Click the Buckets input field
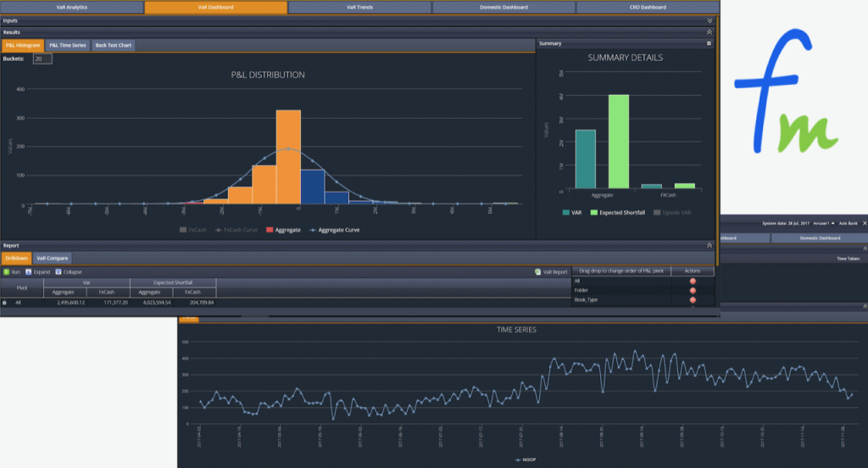The height and width of the screenshot is (468, 868). 42,58
